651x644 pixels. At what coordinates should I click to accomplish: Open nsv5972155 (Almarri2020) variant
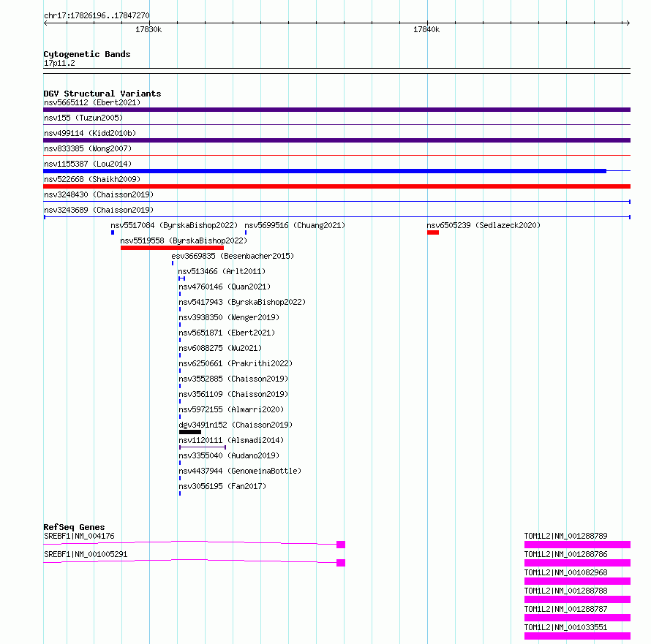(x=231, y=409)
